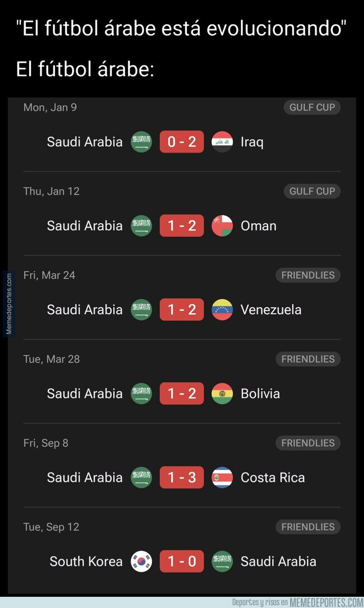Click the MEMEDEPORTES.COM footer logo
The width and height of the screenshot is (364, 608).
(x=327, y=602)
